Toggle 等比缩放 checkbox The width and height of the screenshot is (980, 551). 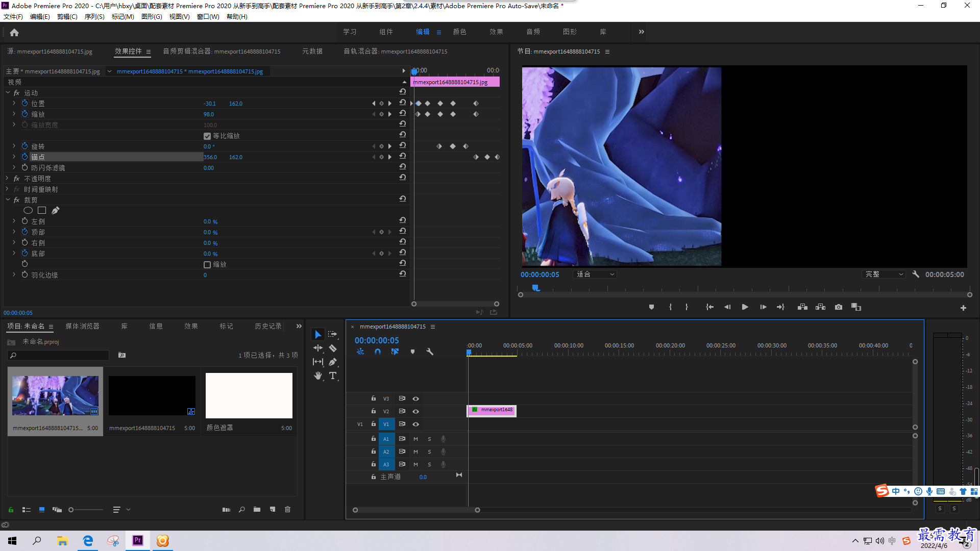coord(207,136)
